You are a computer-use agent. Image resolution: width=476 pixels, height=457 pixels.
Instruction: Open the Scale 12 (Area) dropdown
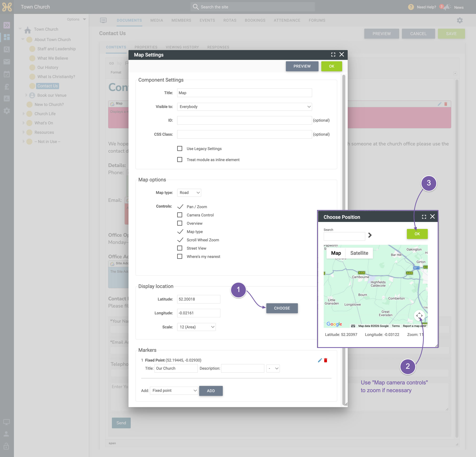point(196,327)
